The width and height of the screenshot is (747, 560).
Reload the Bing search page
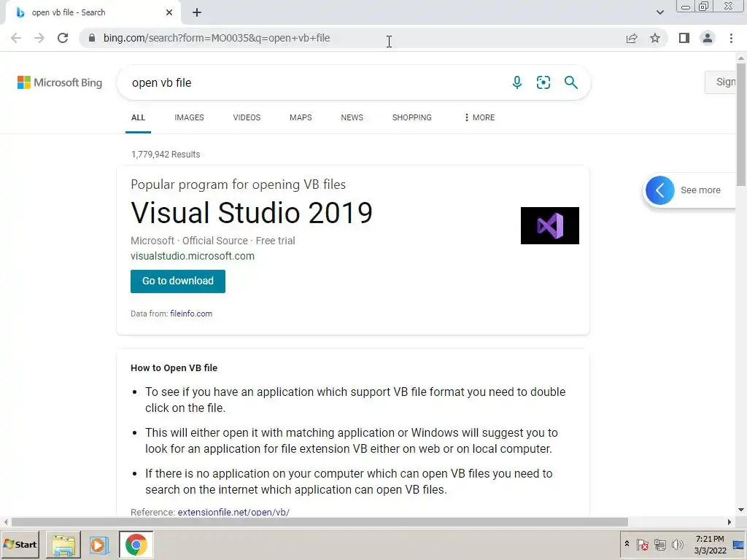[63, 38]
